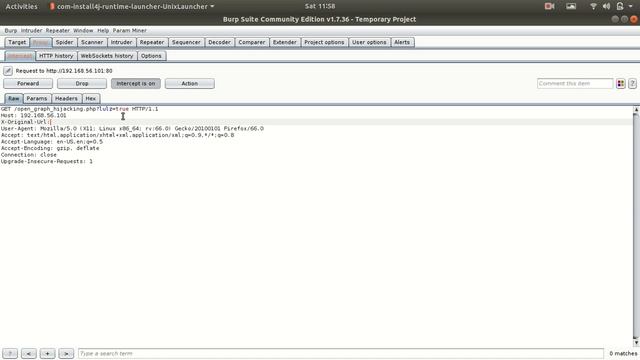Open the network wifi status icon
This screenshot has height=360, width=640.
click(593, 6)
